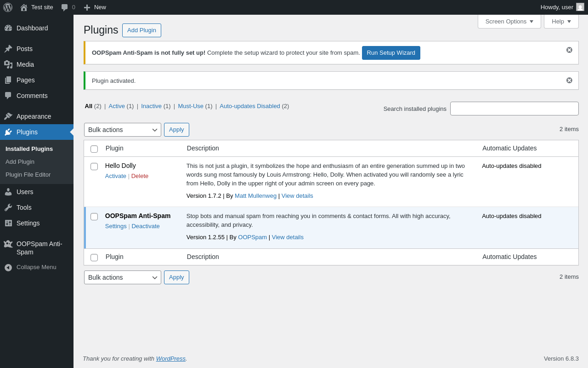This screenshot has height=368, width=588.
Task: Check the Hello Dolly plugin checkbox
Action: (x=94, y=167)
